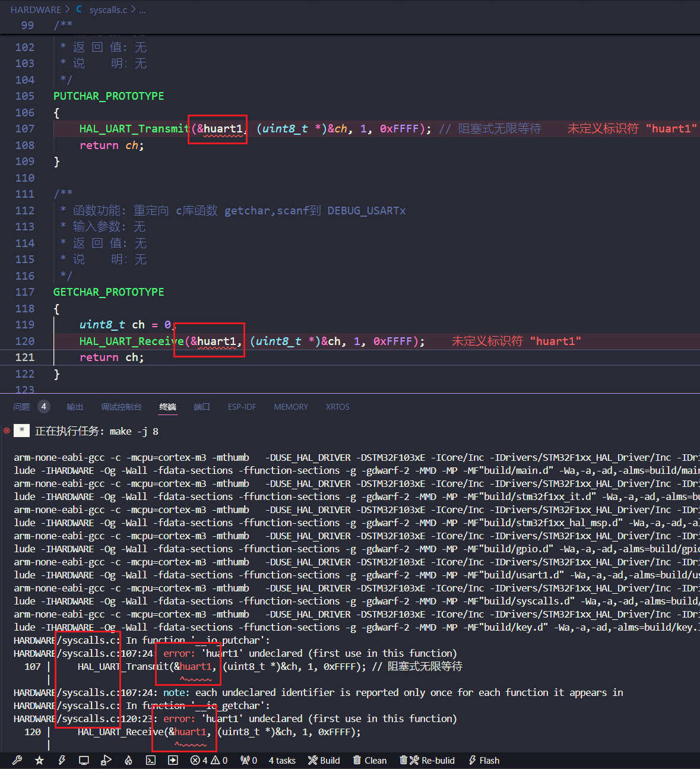Click line number 120 in editor gutter
Image resolution: width=700 pixels, height=769 pixels.
(25, 341)
